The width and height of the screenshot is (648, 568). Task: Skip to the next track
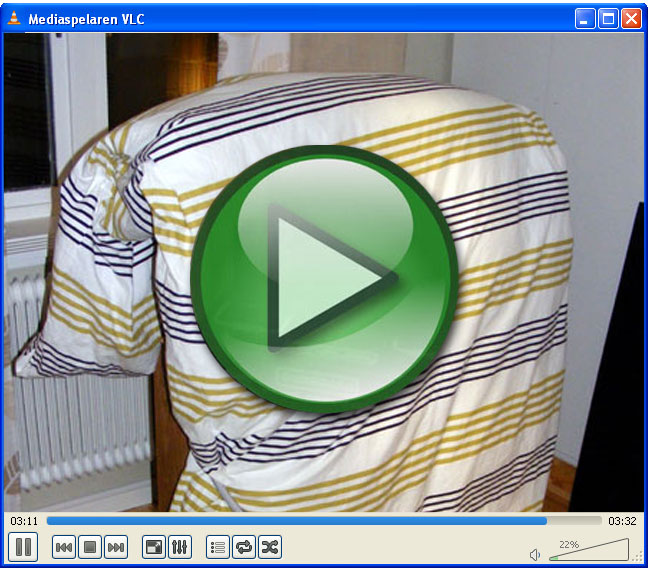116,547
